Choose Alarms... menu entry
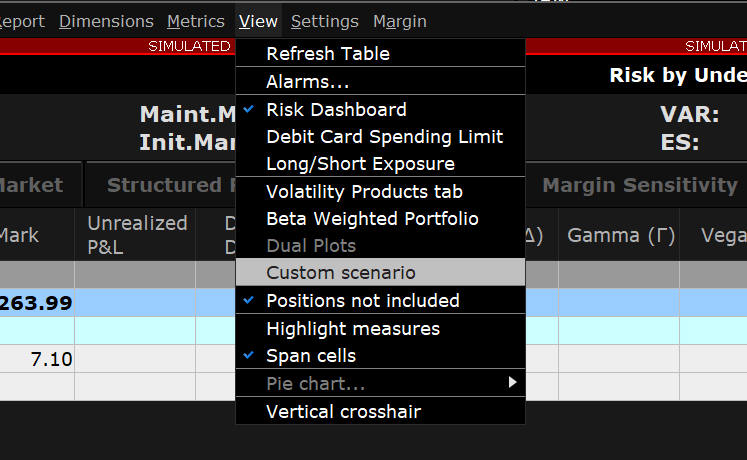Screen dimensions: 747x460 pyautogui.click(x=307, y=82)
